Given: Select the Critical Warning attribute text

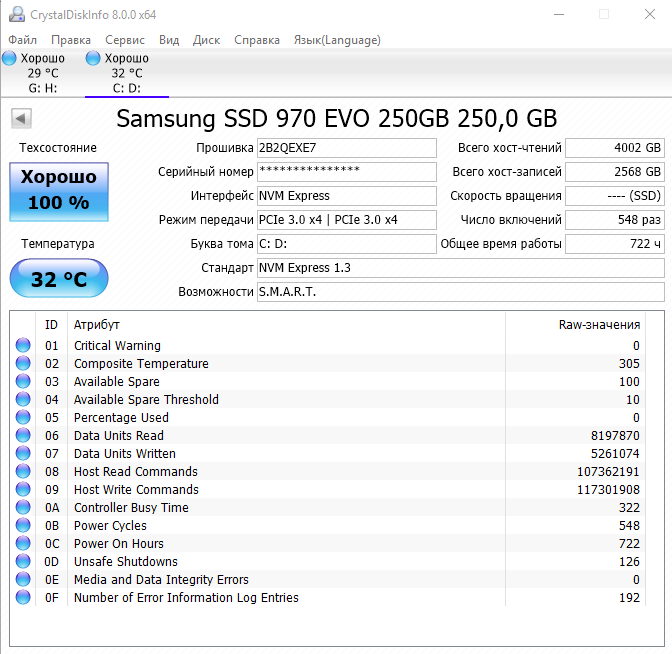Looking at the screenshot, I should (117, 345).
